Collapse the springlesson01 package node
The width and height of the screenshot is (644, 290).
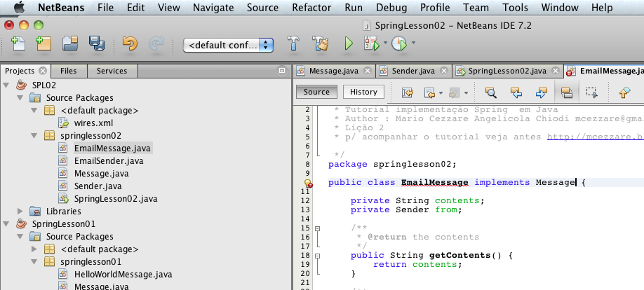[x=34, y=262]
